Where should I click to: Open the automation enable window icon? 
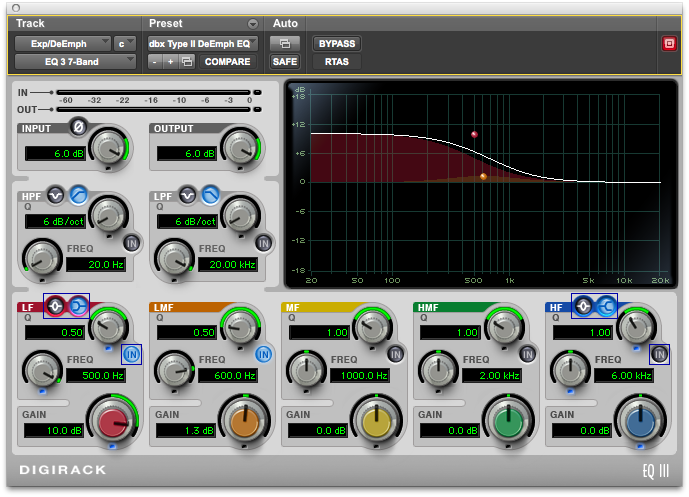[x=285, y=44]
